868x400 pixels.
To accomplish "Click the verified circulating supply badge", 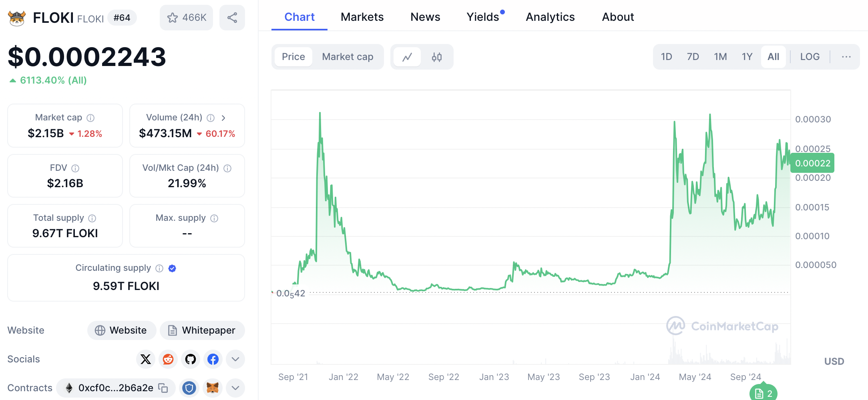I will tap(172, 268).
